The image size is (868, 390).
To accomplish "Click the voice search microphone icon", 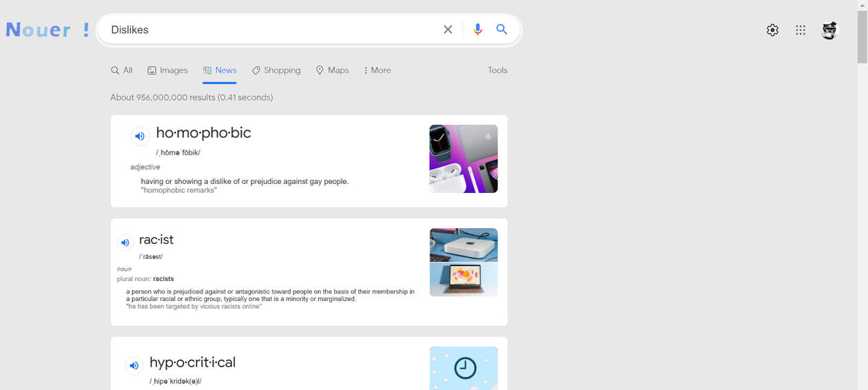I will coord(477,30).
